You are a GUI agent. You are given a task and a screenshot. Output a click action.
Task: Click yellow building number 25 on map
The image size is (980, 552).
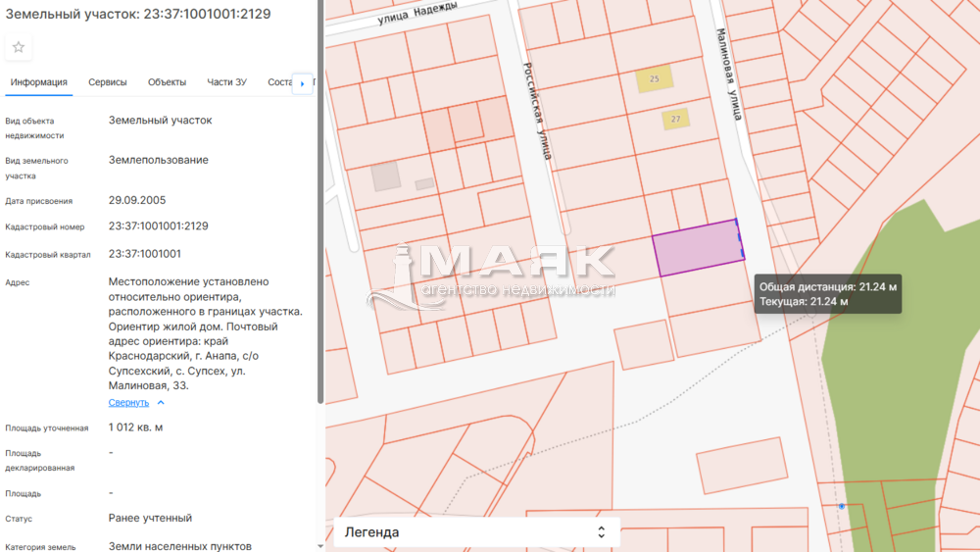pyautogui.click(x=654, y=79)
